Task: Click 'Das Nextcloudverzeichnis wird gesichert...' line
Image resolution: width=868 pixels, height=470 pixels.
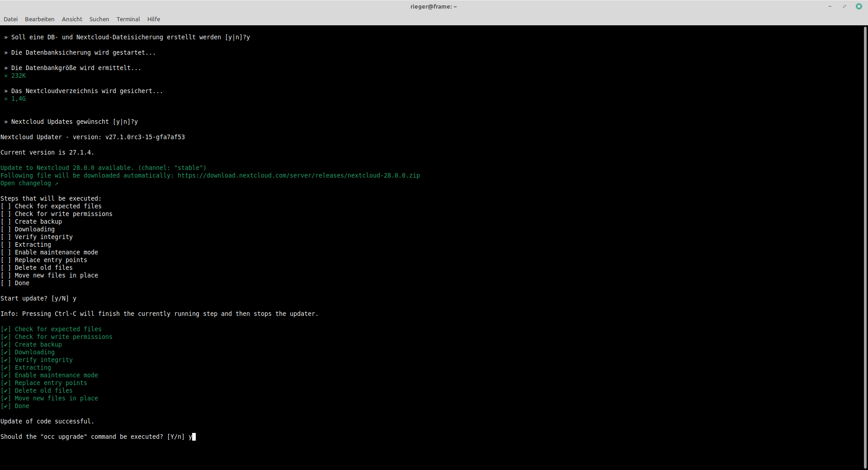Action: pyautogui.click(x=84, y=91)
